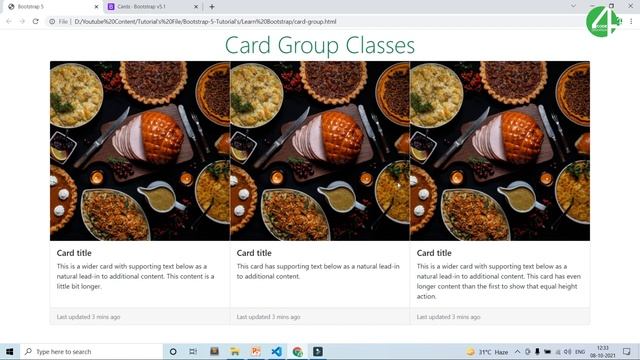Go back using the browser back arrow
Image resolution: width=640 pixels, height=360 pixels.
pyautogui.click(x=9, y=21)
